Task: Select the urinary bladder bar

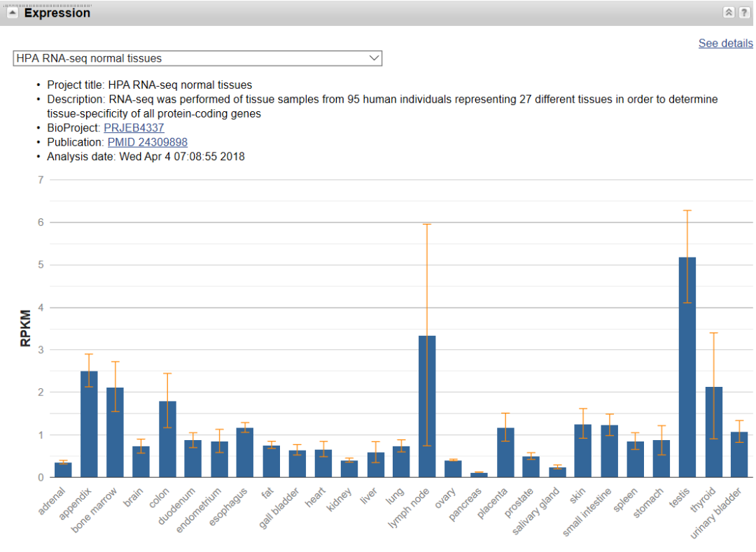Action: (739, 455)
